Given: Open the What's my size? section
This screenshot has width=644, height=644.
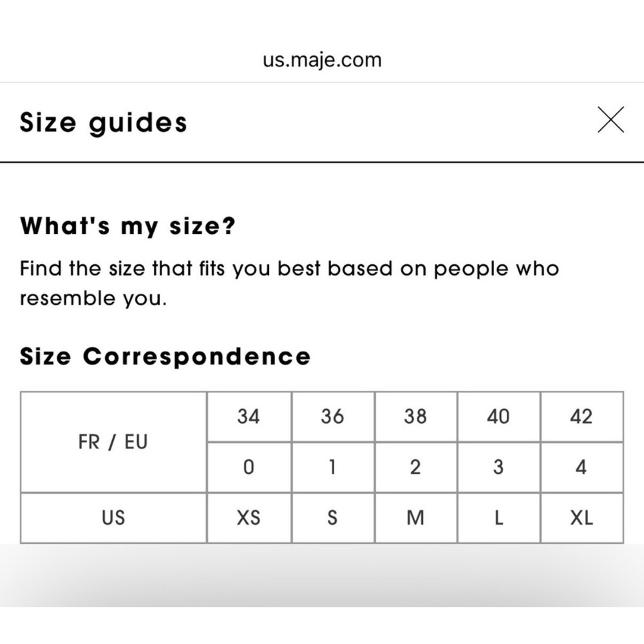Looking at the screenshot, I should pyautogui.click(x=128, y=226).
